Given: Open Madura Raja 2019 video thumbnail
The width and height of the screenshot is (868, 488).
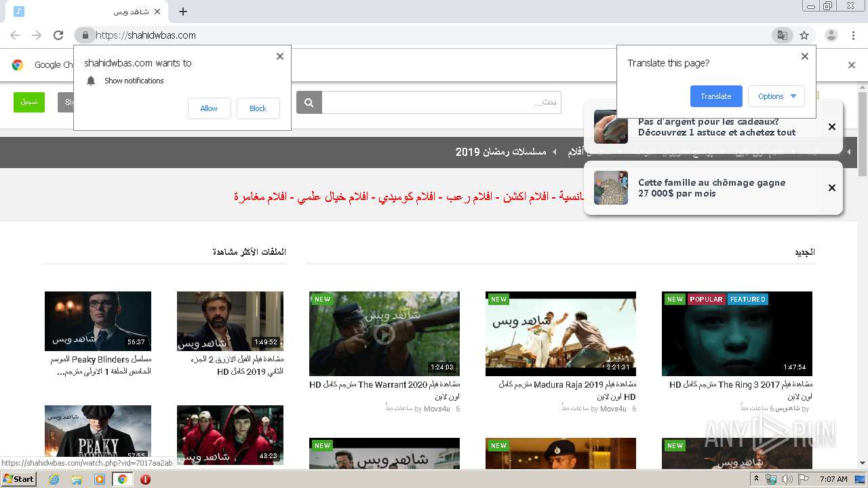Looking at the screenshot, I should point(561,333).
